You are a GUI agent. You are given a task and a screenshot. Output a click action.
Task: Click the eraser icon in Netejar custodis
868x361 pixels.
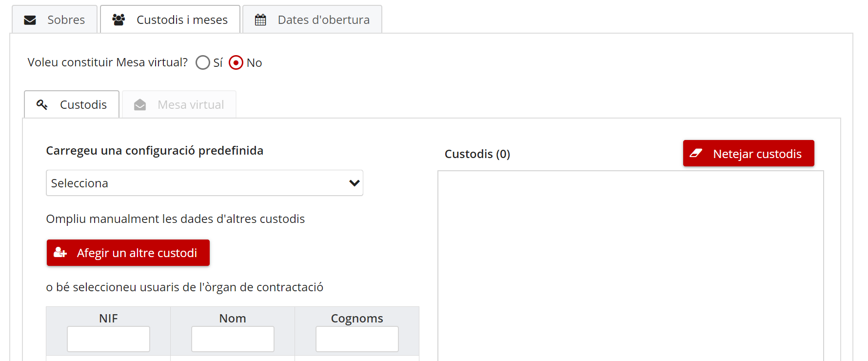(696, 153)
